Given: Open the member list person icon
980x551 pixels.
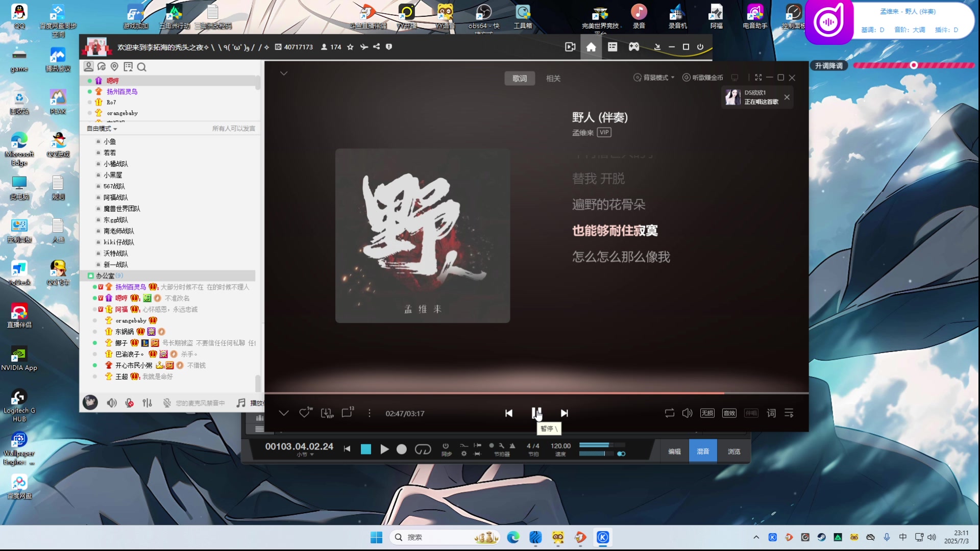Looking at the screenshot, I should point(89,66).
